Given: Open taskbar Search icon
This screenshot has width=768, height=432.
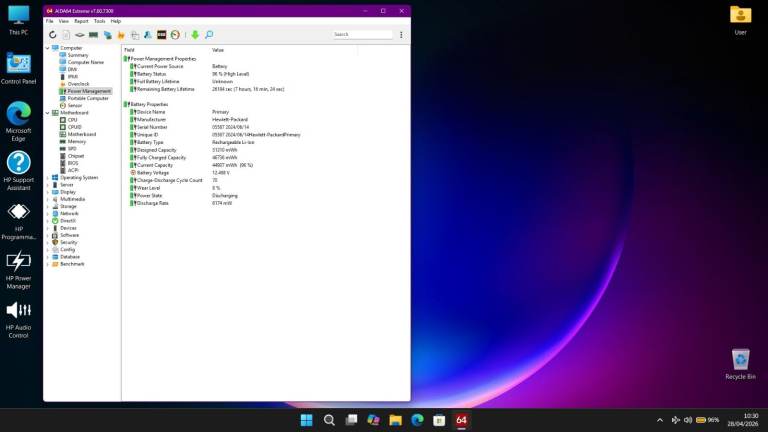Looking at the screenshot, I should pyautogui.click(x=329, y=420).
